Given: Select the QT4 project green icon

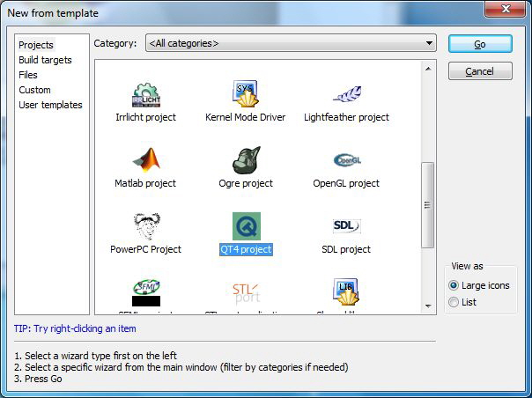Looking at the screenshot, I should 247,226.
